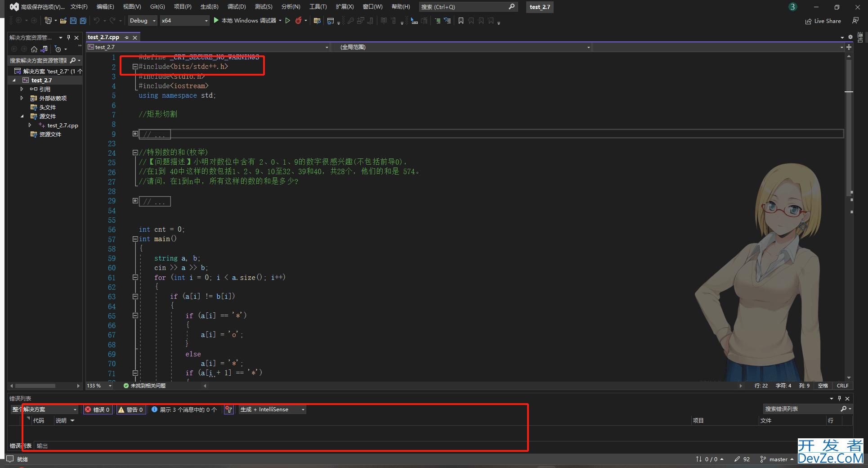Image resolution: width=868 pixels, height=468 pixels.
Task: Expand the References node in Solution Explorer
Action: (22, 89)
